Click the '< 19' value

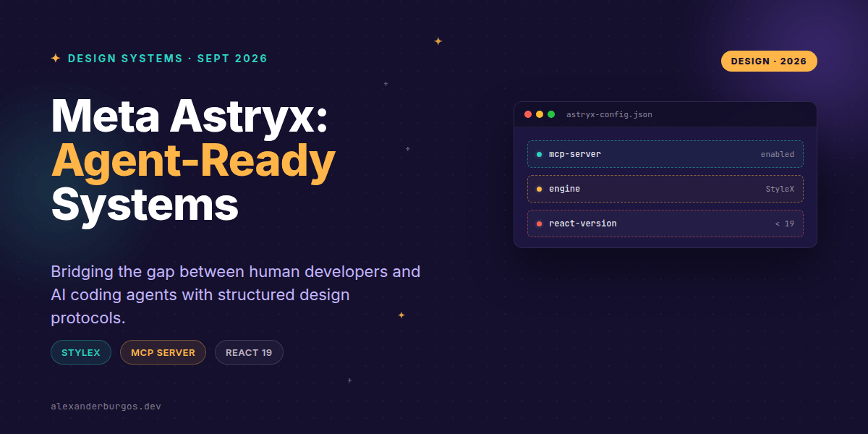(785, 224)
